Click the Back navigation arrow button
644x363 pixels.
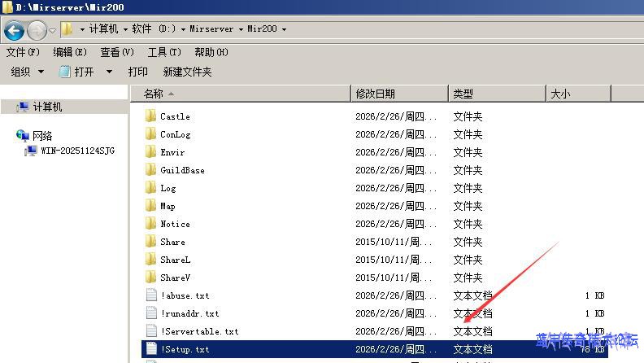[14, 30]
